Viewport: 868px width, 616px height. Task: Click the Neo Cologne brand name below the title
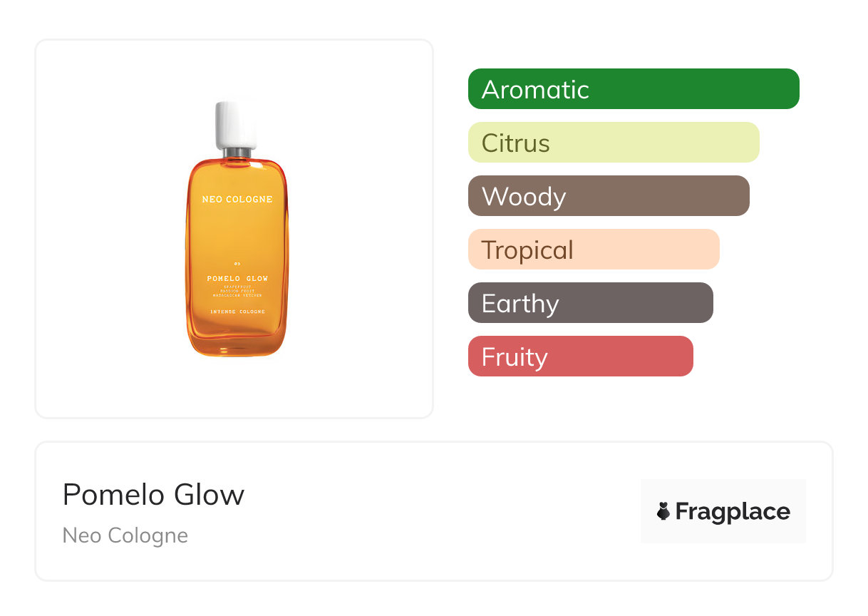(x=125, y=535)
